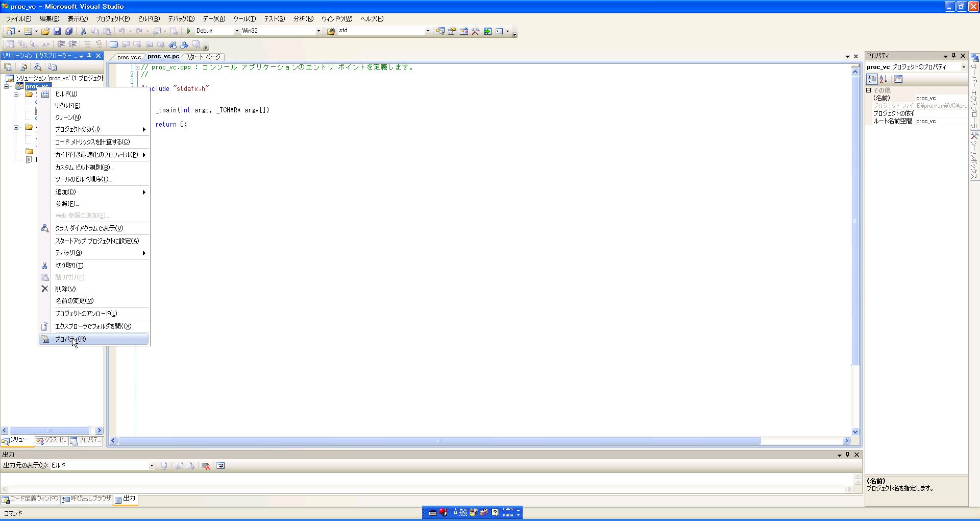Open the Debug configuration dropdown
Viewport: 980px width, 521px height.
pos(237,31)
